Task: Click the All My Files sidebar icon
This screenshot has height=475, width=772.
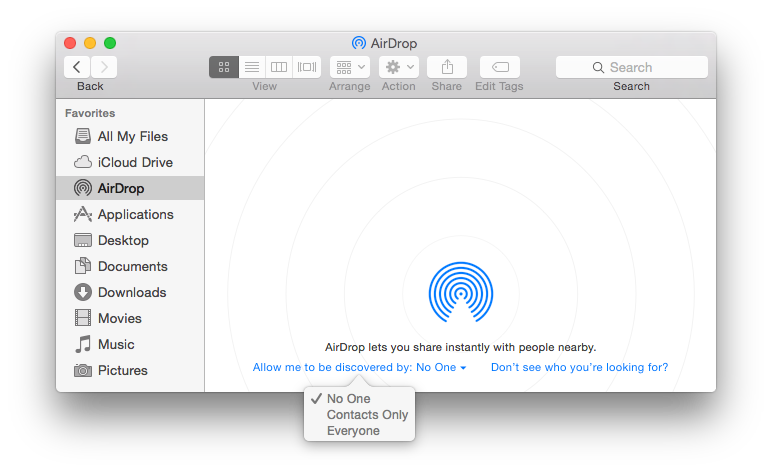Action: tap(83, 136)
